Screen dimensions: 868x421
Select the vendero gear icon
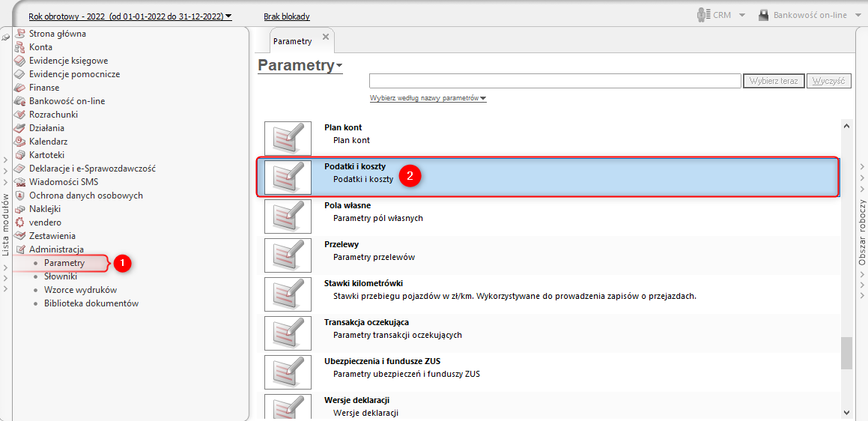coord(19,222)
